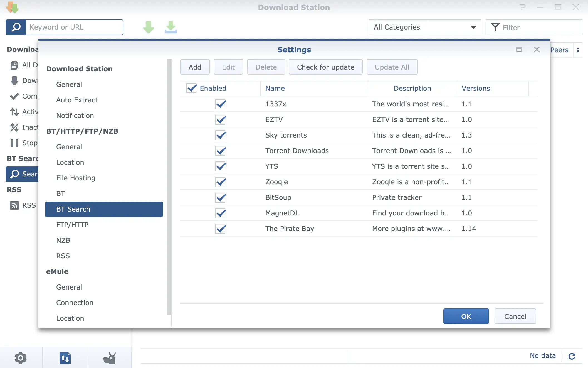The width and height of the screenshot is (588, 368).
Task: Open eMule Connection settings
Action: (x=75, y=303)
